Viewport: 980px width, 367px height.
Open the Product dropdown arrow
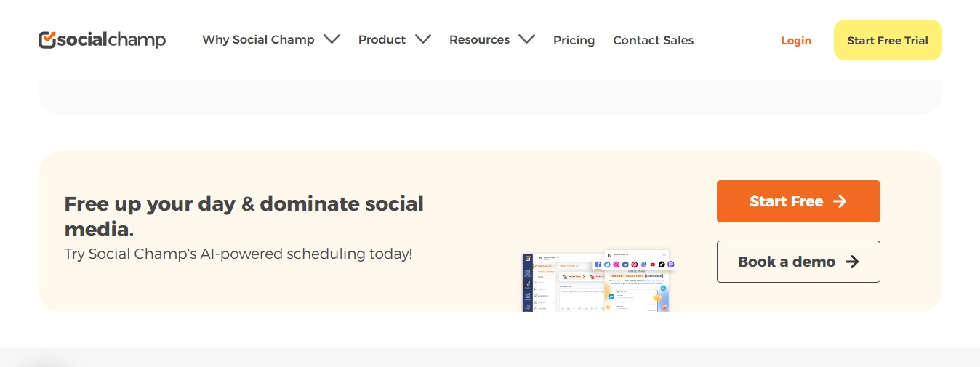(x=422, y=39)
